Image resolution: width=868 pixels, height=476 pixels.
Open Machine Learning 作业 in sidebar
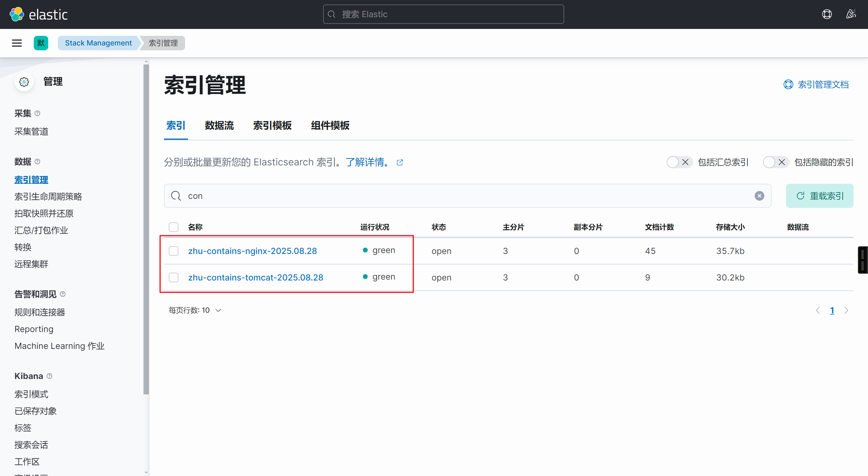pyautogui.click(x=60, y=346)
